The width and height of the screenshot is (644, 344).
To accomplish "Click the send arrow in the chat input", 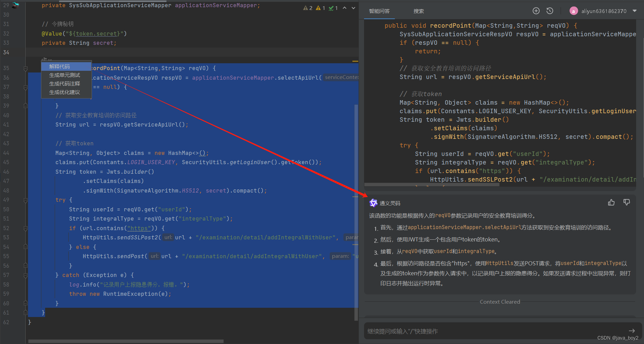I will click(x=632, y=331).
